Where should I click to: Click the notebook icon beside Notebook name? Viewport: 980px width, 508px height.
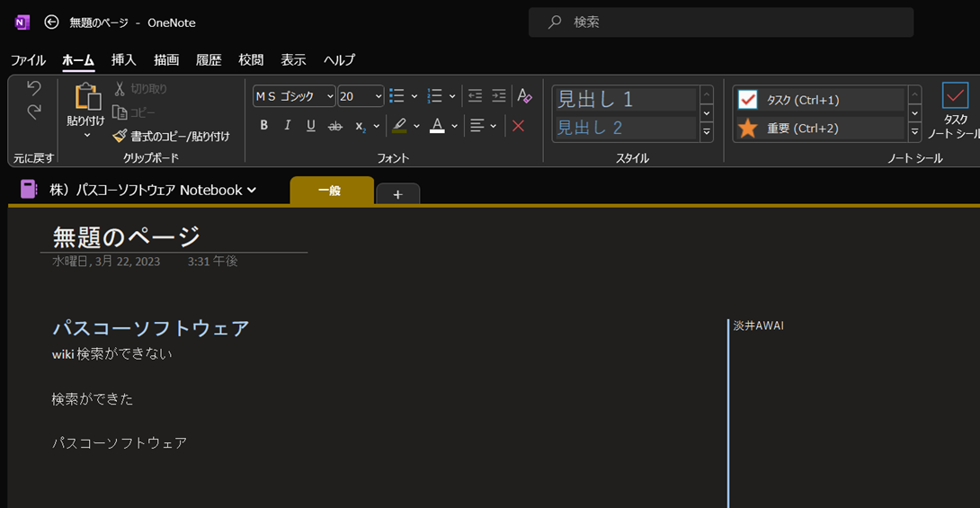point(28,190)
